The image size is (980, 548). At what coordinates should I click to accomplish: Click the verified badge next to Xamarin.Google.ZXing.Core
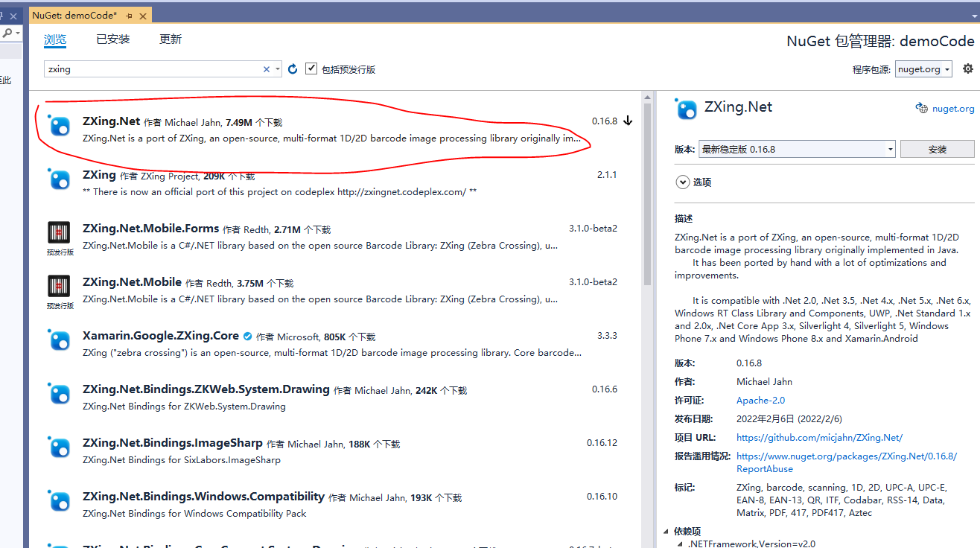click(x=247, y=336)
